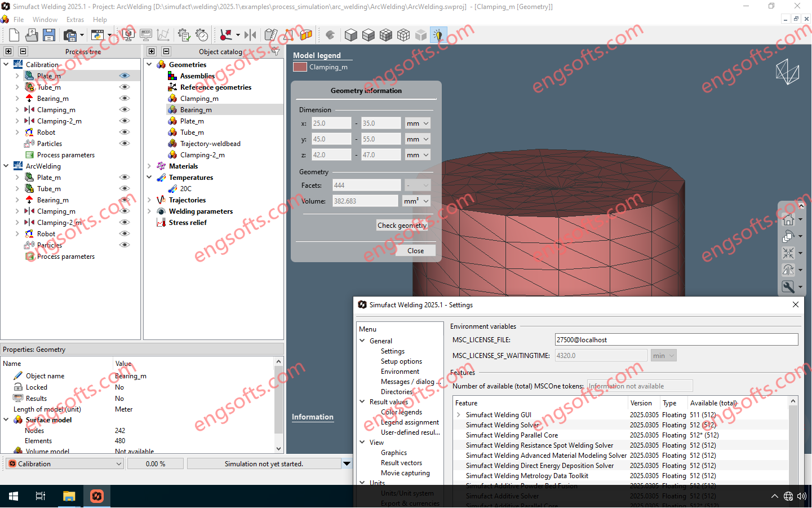Open the wrench view settings icon
The width and height of the screenshot is (812, 508).
(x=789, y=287)
